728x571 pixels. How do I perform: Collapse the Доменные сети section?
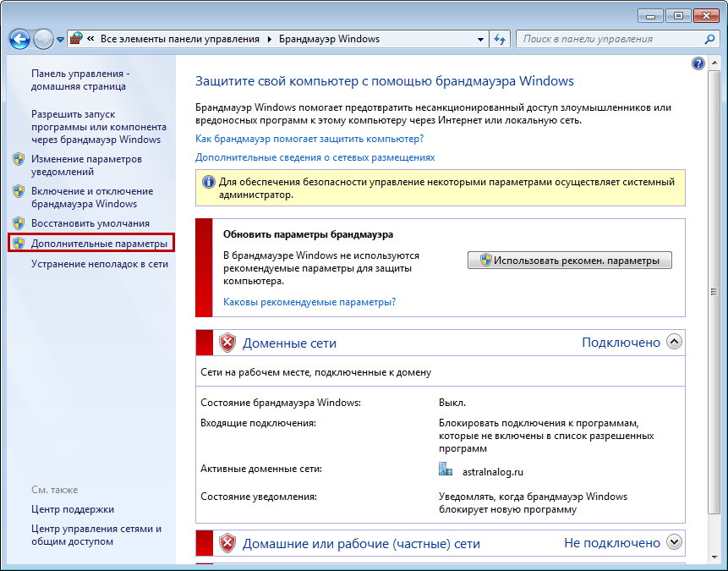pyautogui.click(x=674, y=342)
